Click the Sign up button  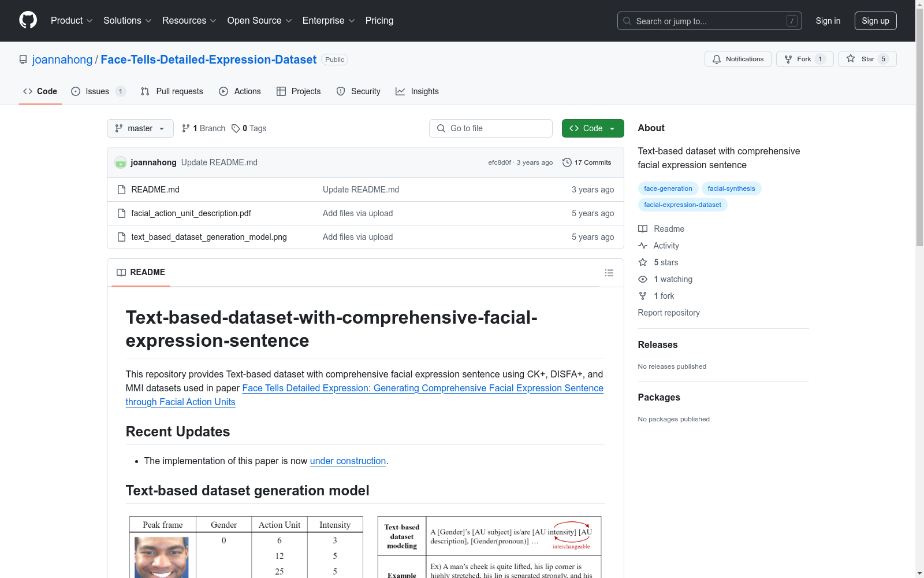[x=875, y=21]
